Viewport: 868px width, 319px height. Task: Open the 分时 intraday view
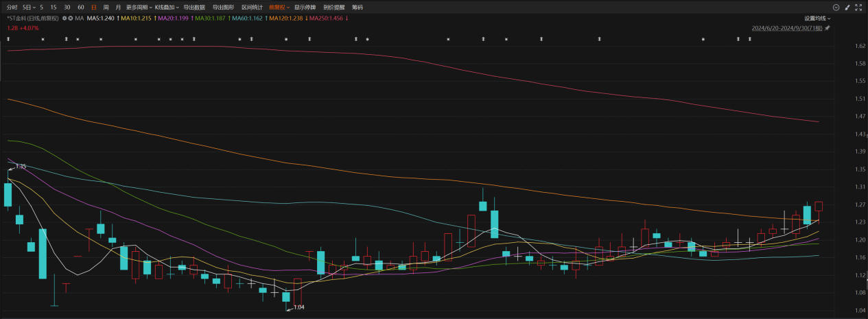(12, 7)
